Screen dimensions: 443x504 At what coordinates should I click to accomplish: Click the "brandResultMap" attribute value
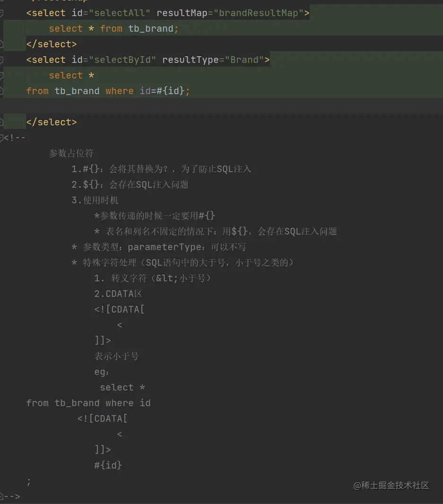(259, 13)
